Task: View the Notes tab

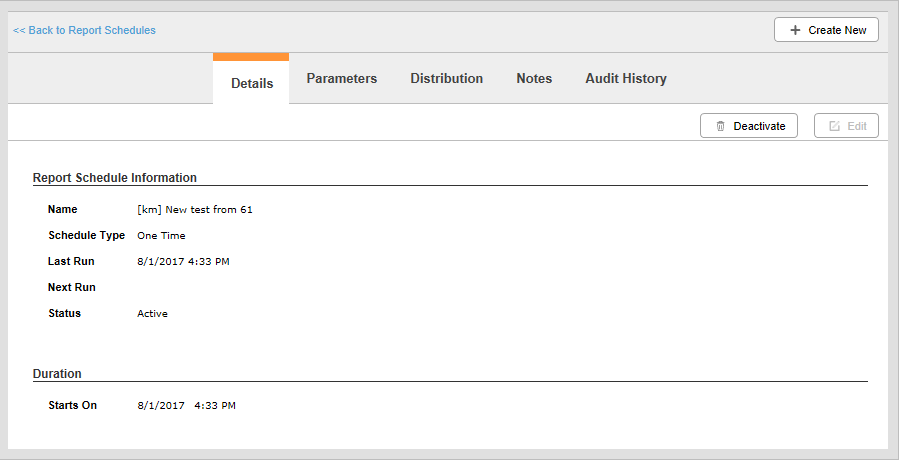Action: click(534, 79)
